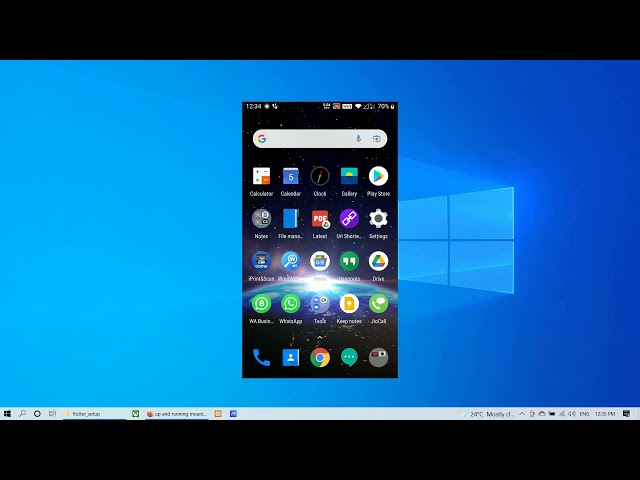Viewport: 640px width, 480px height.
Task: Open the Gallery app
Action: (349, 177)
